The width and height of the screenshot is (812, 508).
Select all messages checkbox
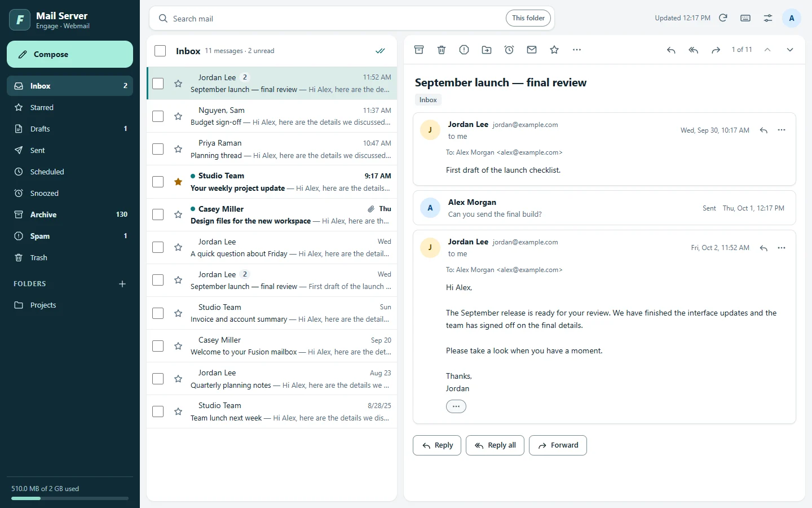tap(160, 51)
